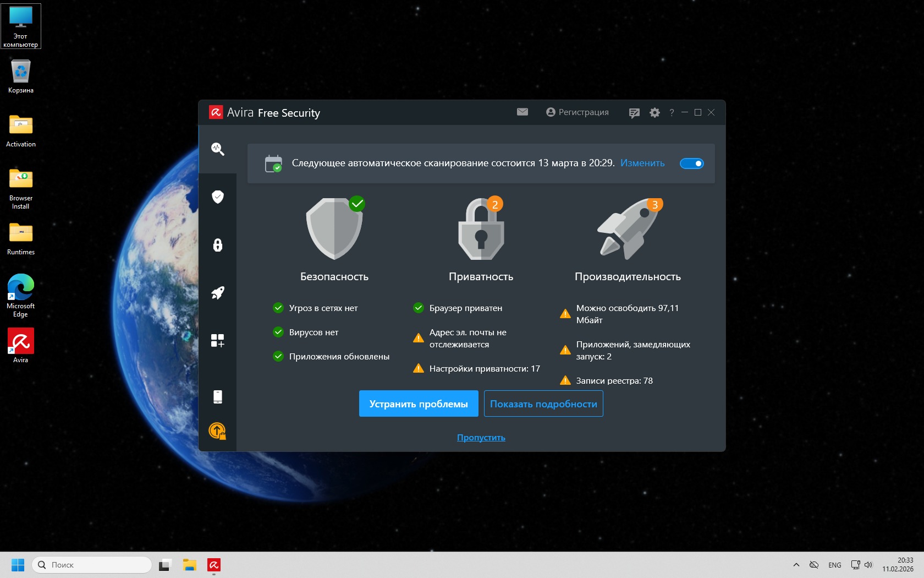Click the Изменить link for scan schedule

[x=642, y=163]
